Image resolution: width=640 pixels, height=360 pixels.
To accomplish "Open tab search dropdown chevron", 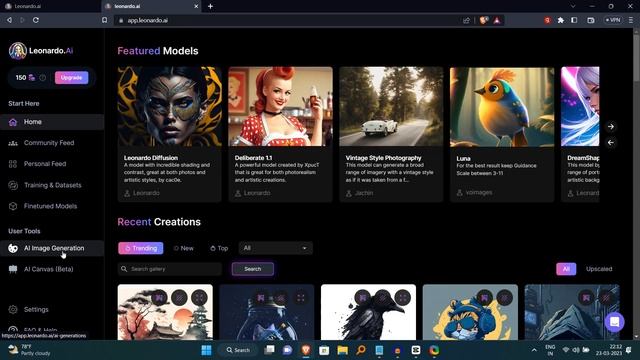I will click(x=573, y=6).
